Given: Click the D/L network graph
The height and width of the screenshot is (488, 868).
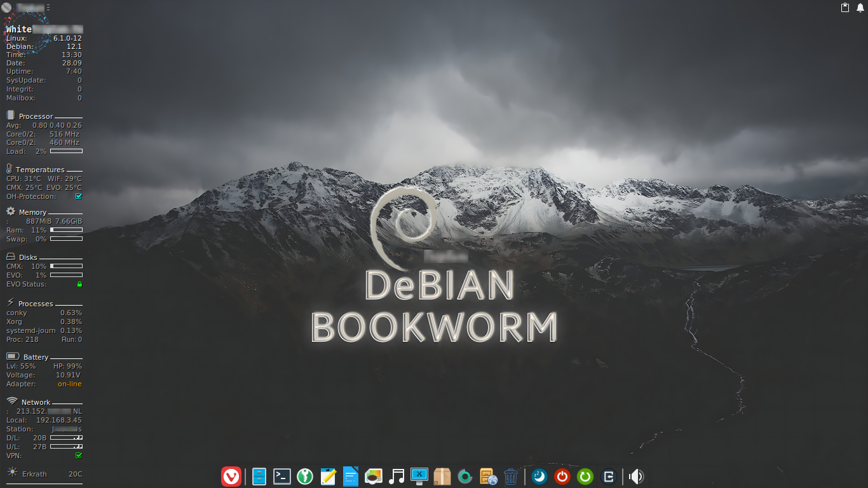Looking at the screenshot, I should click(66, 438).
